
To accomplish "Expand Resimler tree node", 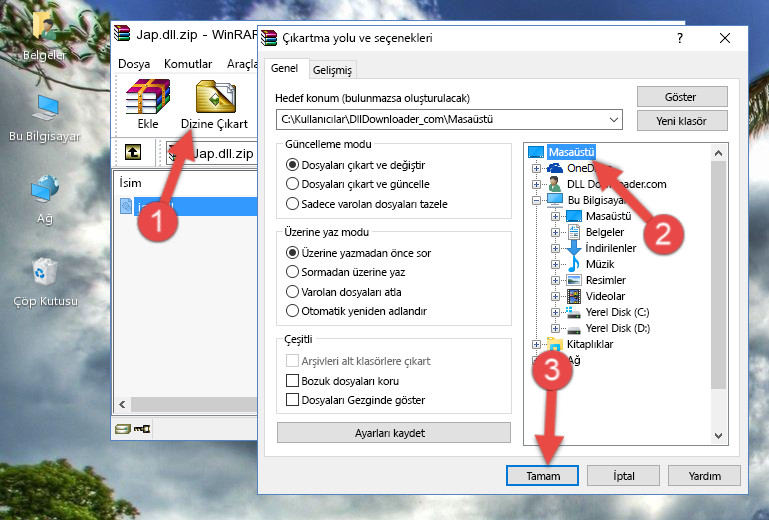I will click(555, 280).
